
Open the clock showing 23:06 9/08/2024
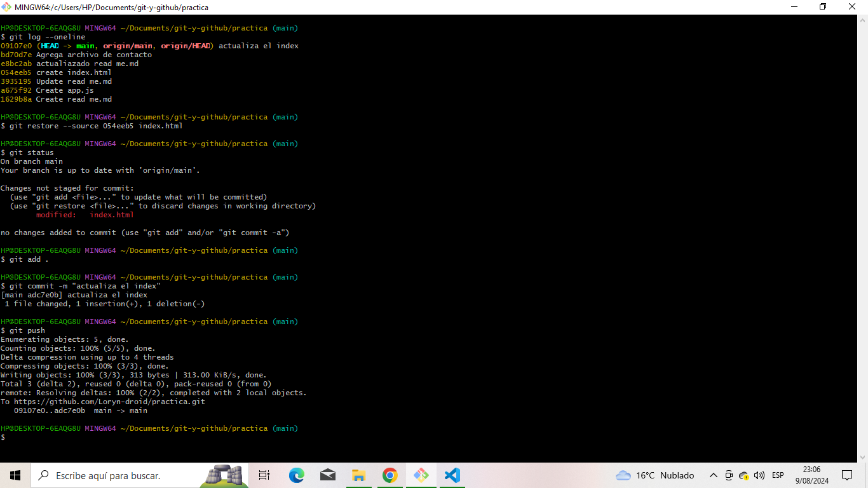[811, 475]
